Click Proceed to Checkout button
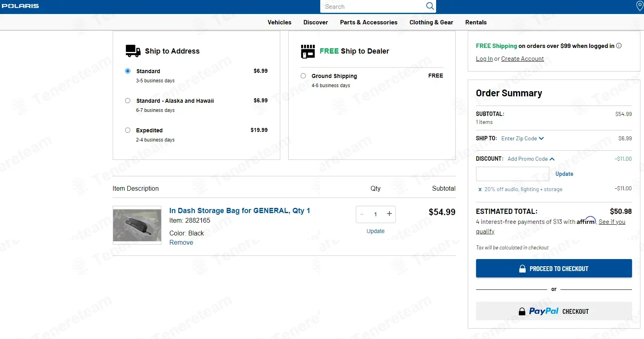The height and width of the screenshot is (339, 644). [554, 269]
